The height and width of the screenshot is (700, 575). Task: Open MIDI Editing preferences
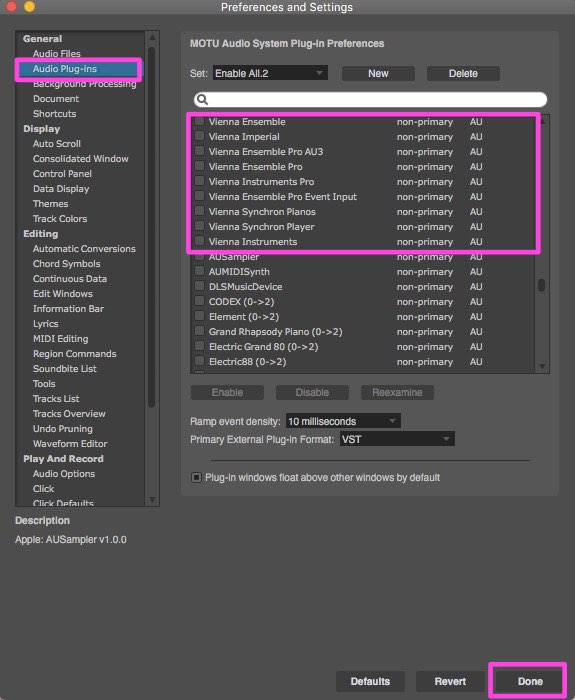tap(61, 339)
